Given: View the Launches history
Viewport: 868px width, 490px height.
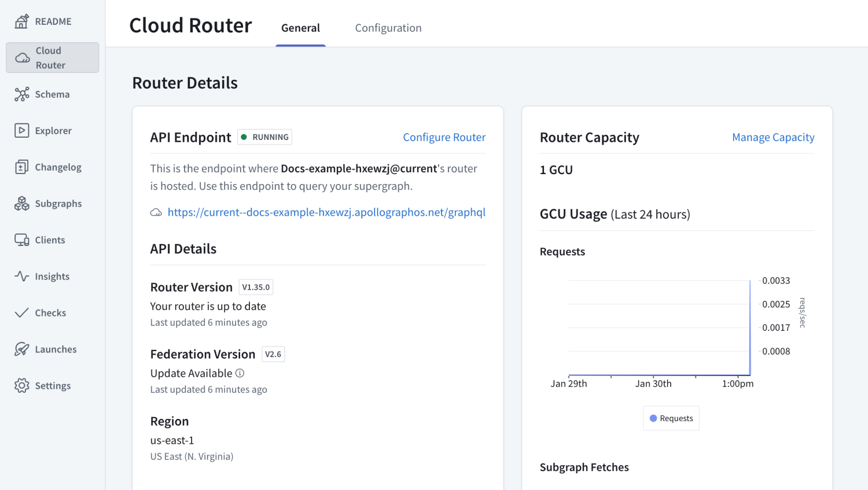Looking at the screenshot, I should 54,349.
